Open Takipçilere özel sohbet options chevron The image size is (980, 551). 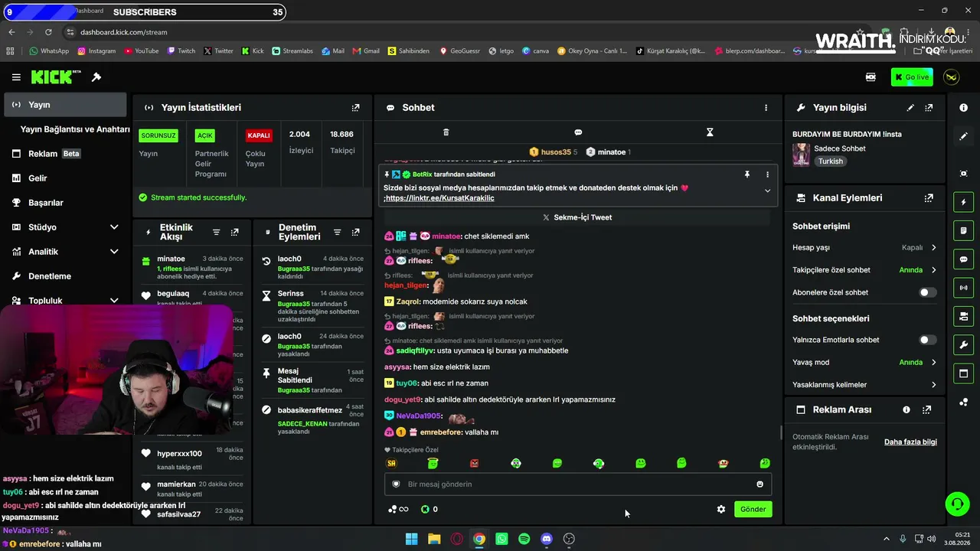point(933,270)
